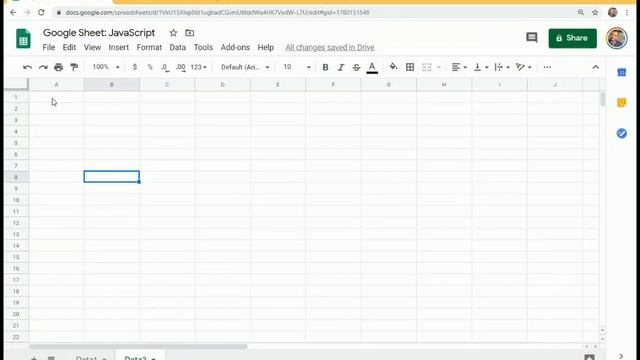Image resolution: width=640 pixels, height=360 pixels.
Task: Expand the merge cells options arrow
Action: point(439,67)
